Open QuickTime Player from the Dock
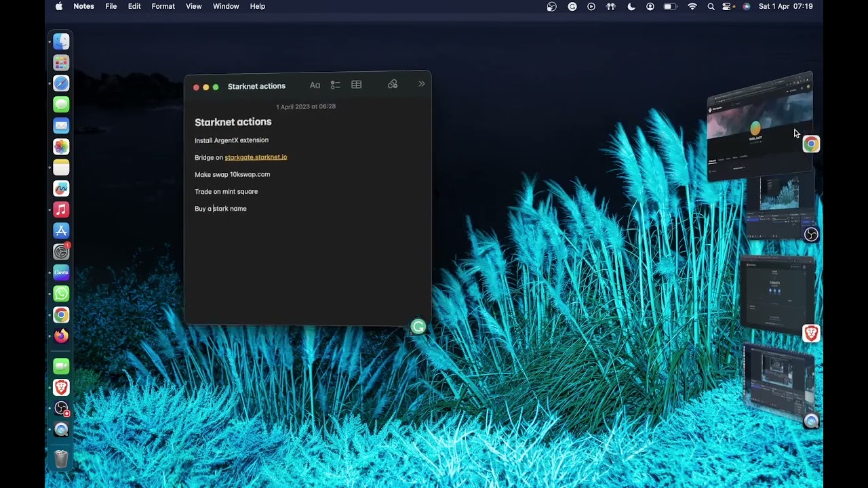 (x=61, y=430)
